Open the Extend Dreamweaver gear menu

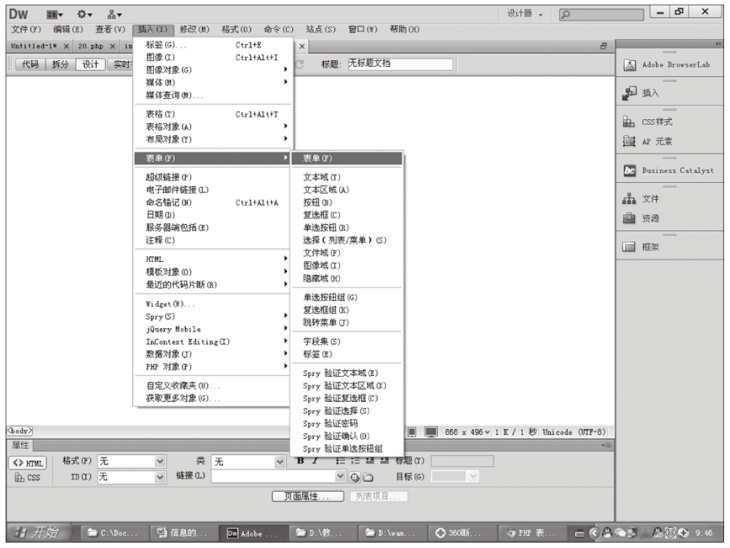(x=84, y=14)
